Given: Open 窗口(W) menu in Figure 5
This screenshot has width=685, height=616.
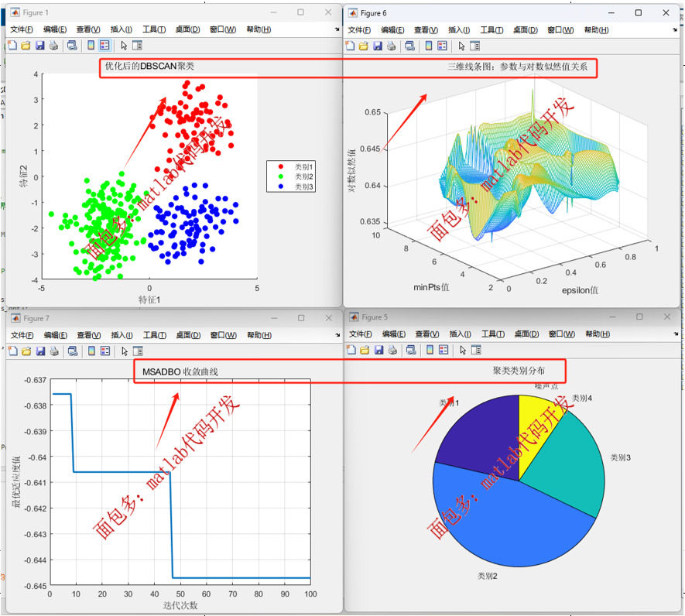Looking at the screenshot, I should tap(562, 334).
